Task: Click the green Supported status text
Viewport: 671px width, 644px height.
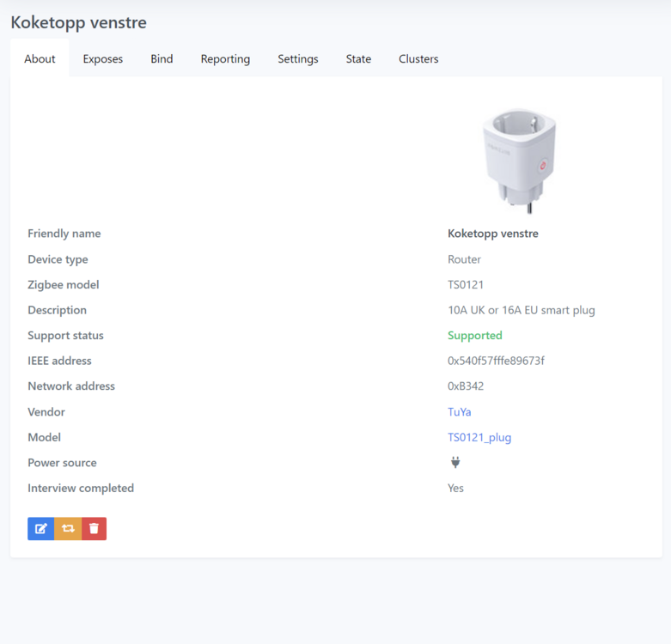Action: [x=474, y=336]
